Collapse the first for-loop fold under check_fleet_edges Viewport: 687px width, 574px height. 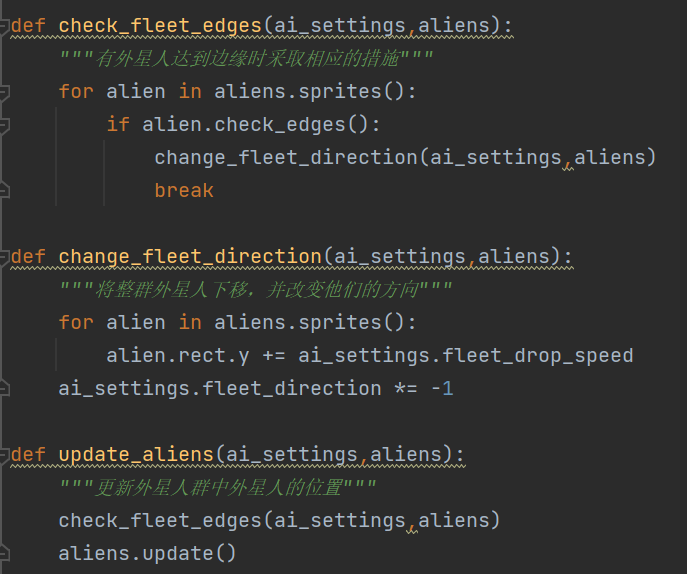coord(4,92)
